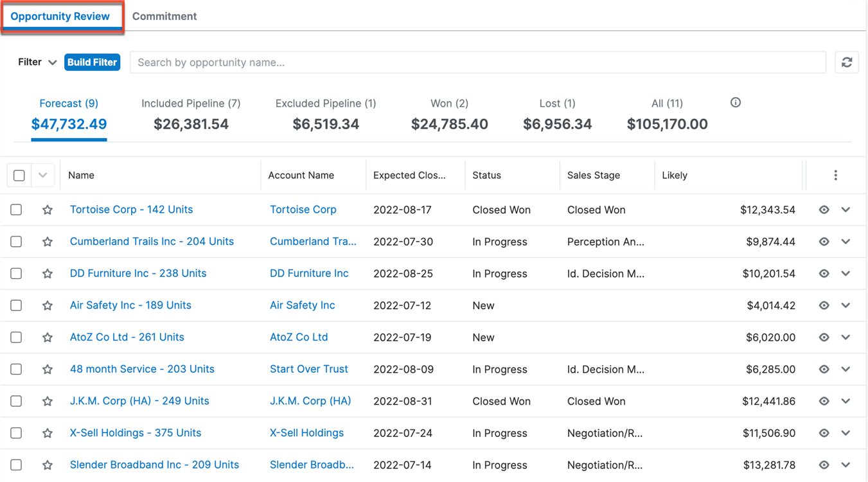This screenshot has width=868, height=482.
Task: Favorite the DD Furniture Inc opportunity star
Action: pos(48,274)
